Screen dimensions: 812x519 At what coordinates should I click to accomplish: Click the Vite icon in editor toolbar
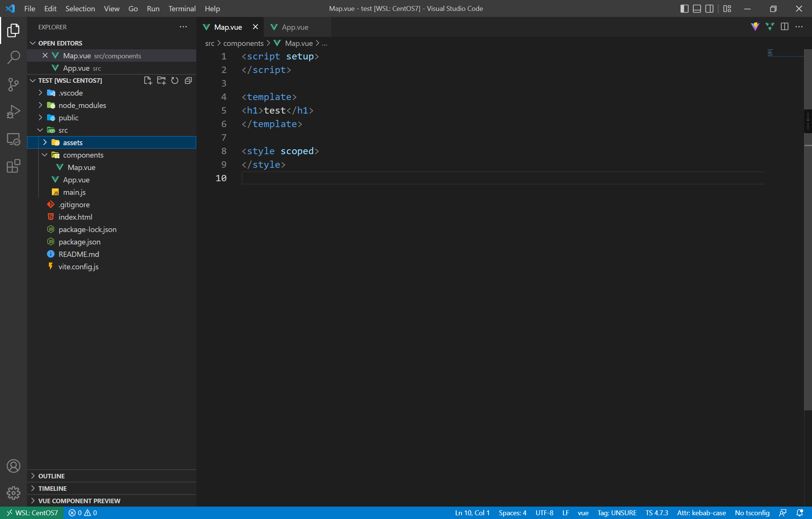coord(755,27)
